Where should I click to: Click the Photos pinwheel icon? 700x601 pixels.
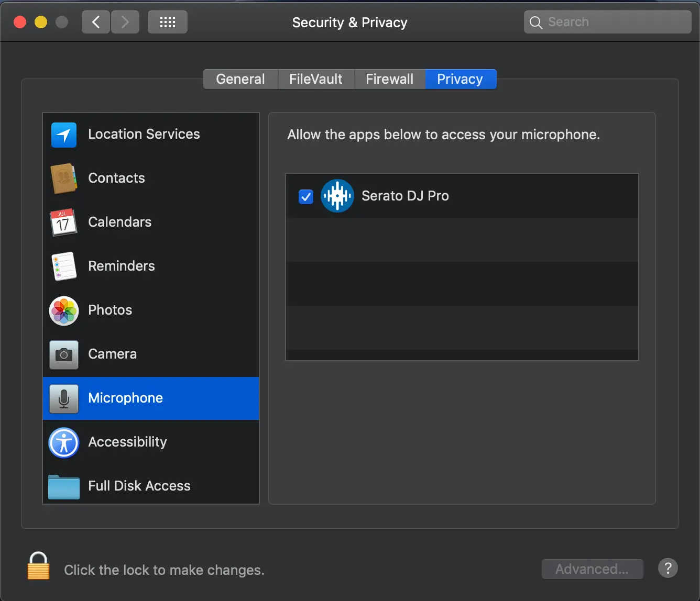pyautogui.click(x=64, y=310)
